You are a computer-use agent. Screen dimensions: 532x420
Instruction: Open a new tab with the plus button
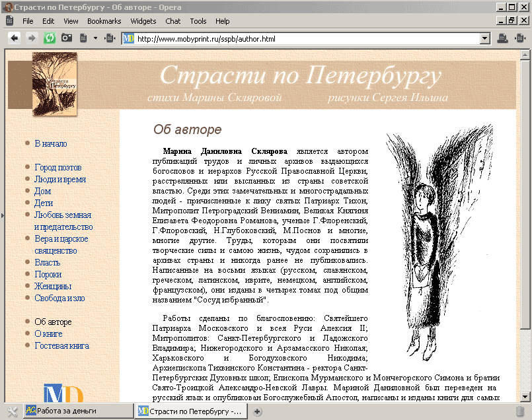(x=257, y=411)
